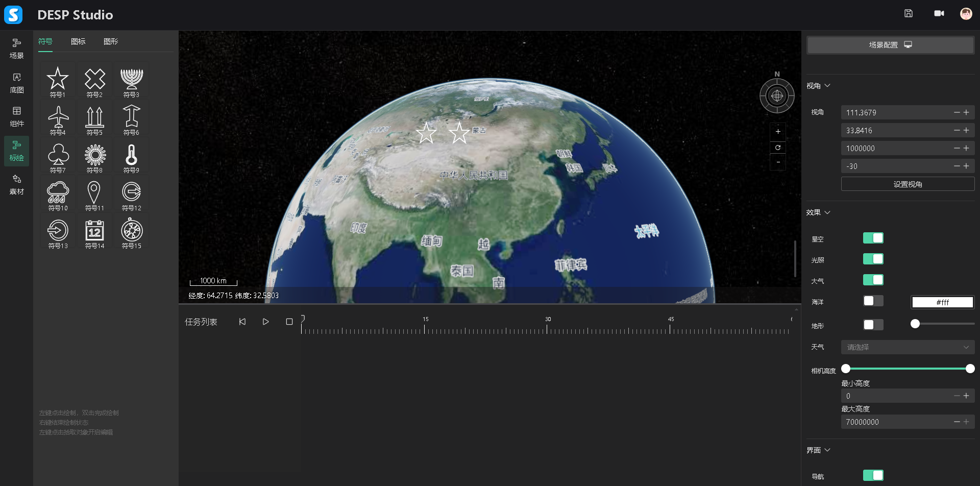This screenshot has height=486, width=980.
Task: Click the ocean color swatch #fff
Action: [x=942, y=302]
